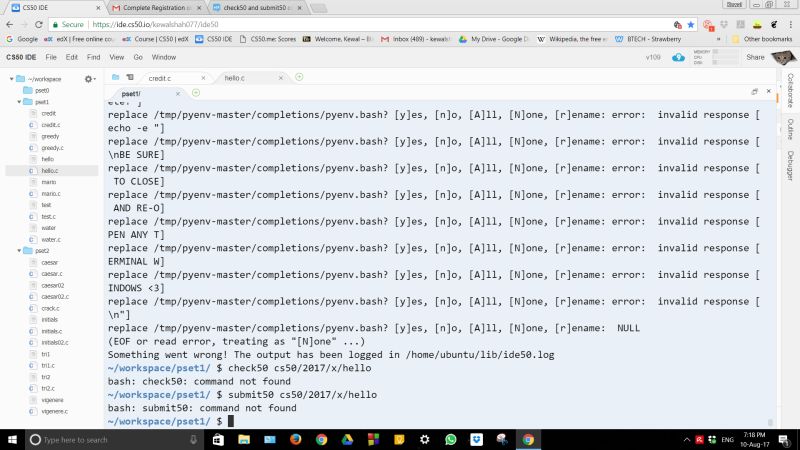Screen dimensions: 800x450
Task: Select credit.c in the file tree
Action: (x=51, y=125)
